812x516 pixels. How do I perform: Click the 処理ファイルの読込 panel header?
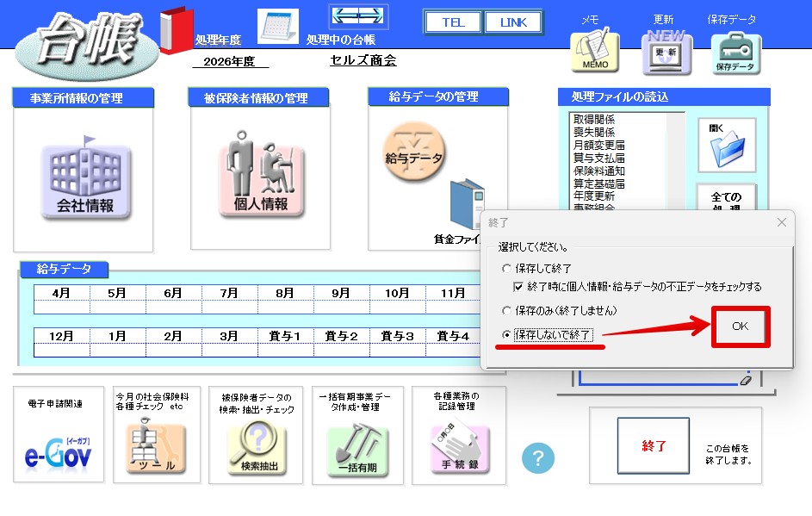(664, 96)
